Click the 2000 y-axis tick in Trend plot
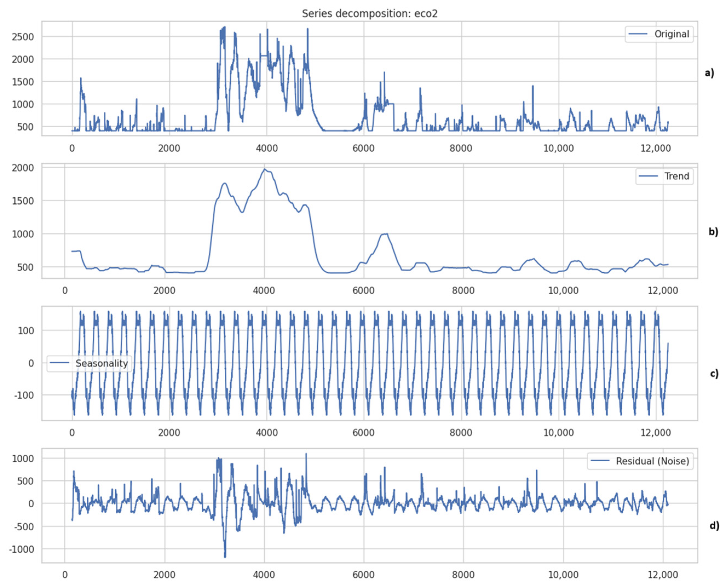The width and height of the screenshot is (726, 588). point(23,168)
